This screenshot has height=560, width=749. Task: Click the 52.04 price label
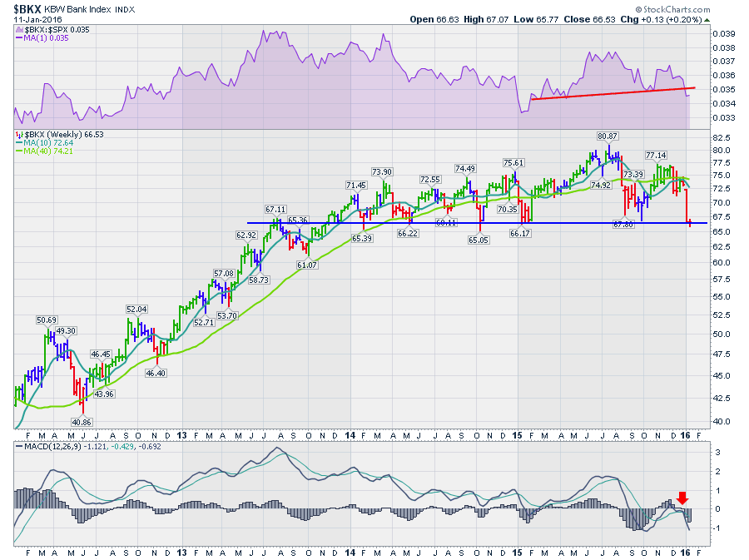136,310
